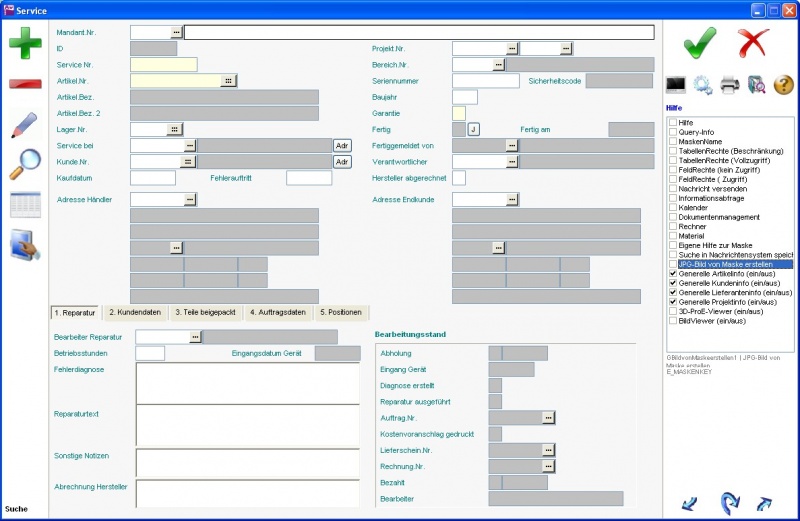Click the Adr button beside Service bei
The height and width of the screenshot is (521, 800).
[342, 146]
